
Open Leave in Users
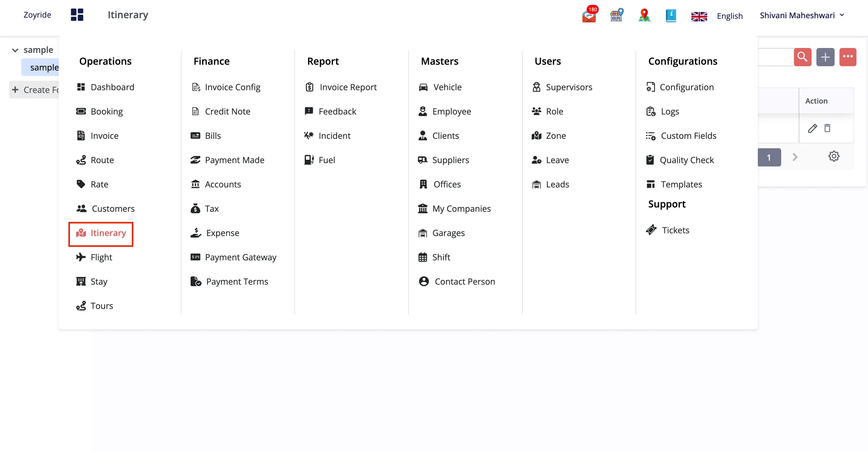click(551, 160)
